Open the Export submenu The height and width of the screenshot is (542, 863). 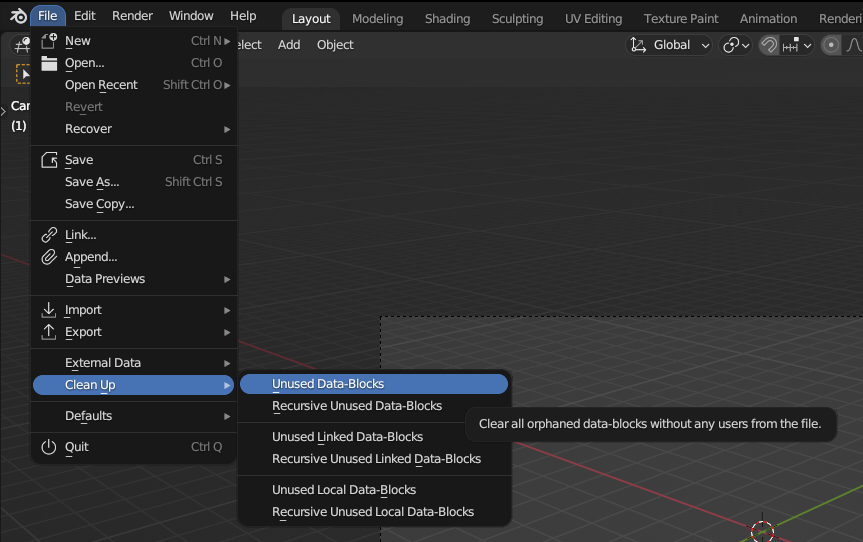point(83,332)
